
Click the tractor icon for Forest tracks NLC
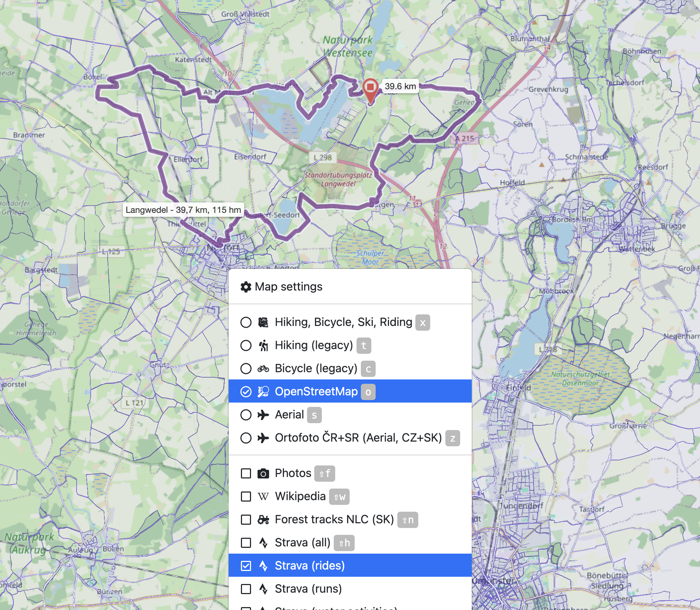[263, 520]
